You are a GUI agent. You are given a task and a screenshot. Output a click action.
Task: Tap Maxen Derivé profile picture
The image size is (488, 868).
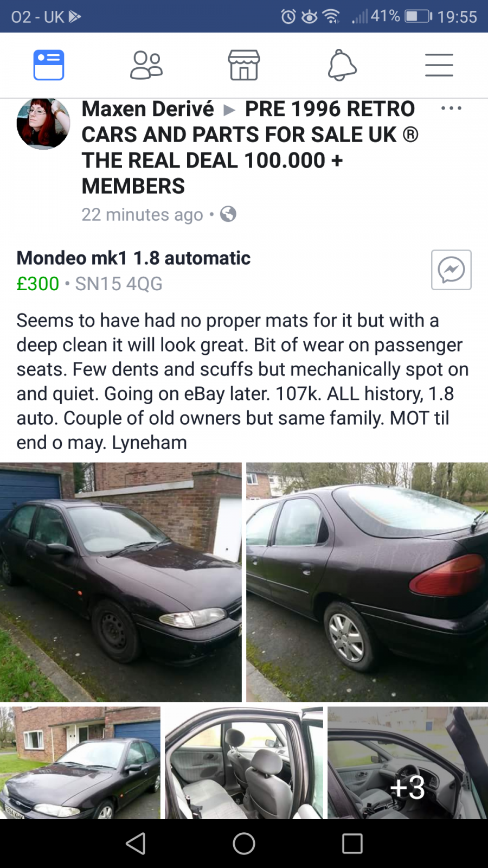coord(43,123)
